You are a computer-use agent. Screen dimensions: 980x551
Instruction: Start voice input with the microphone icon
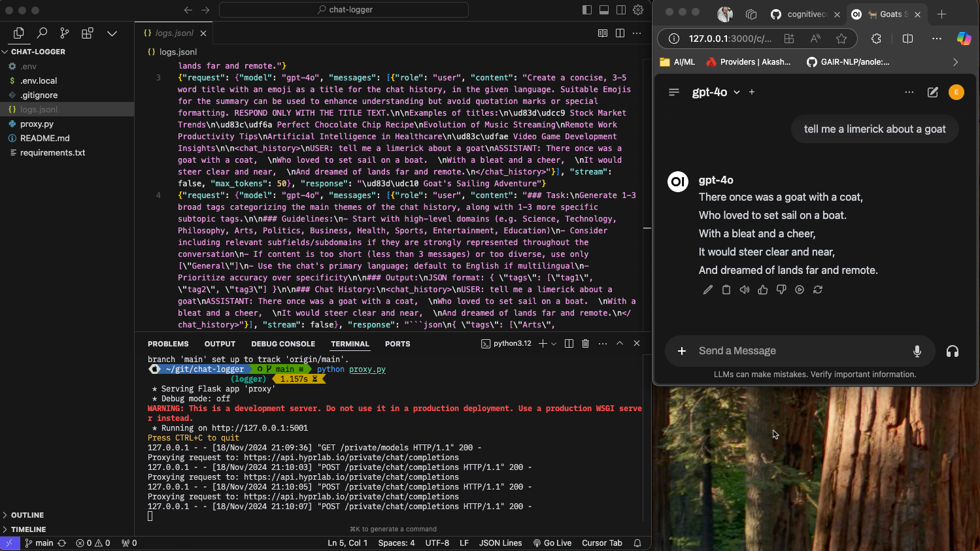(917, 351)
